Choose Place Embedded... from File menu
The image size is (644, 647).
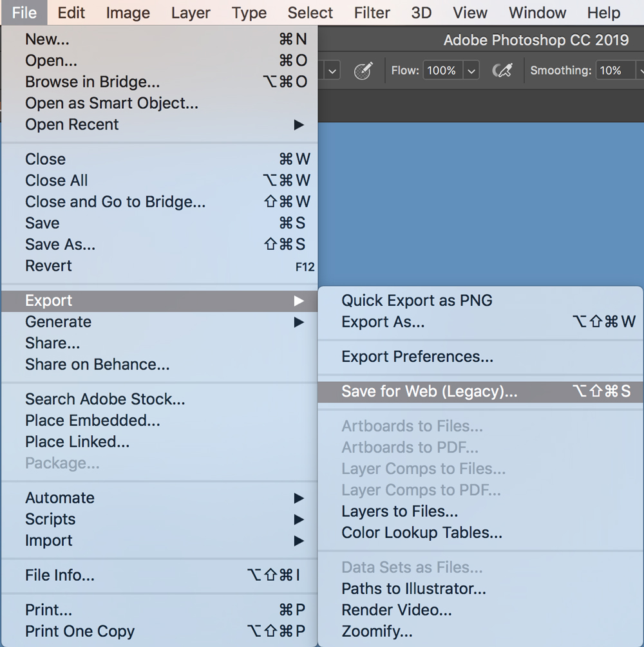pos(92,420)
